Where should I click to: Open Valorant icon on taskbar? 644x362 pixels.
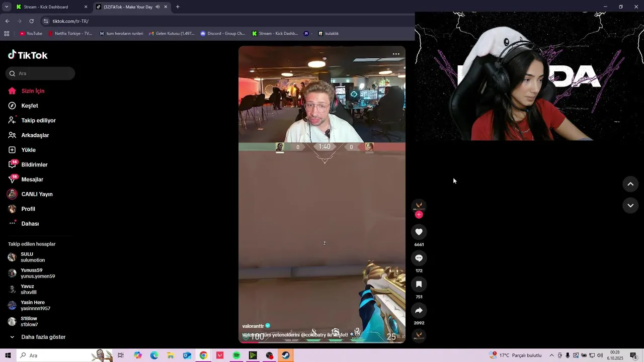[220, 355]
